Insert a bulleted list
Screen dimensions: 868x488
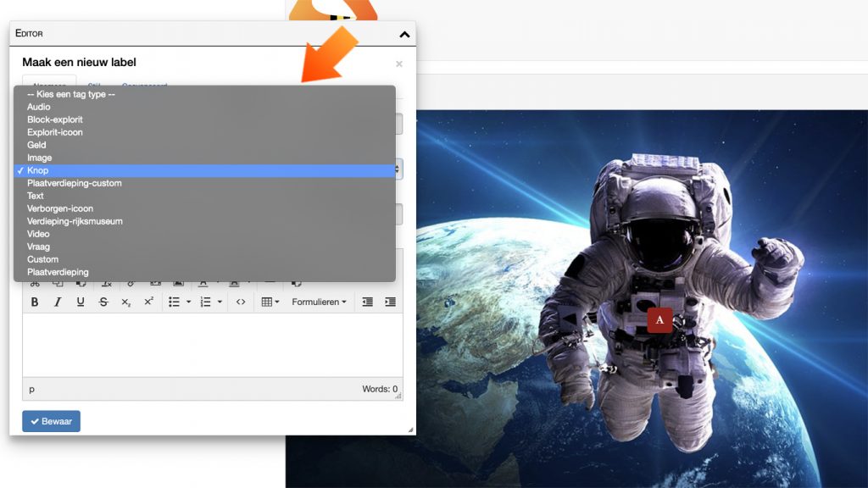click(174, 302)
